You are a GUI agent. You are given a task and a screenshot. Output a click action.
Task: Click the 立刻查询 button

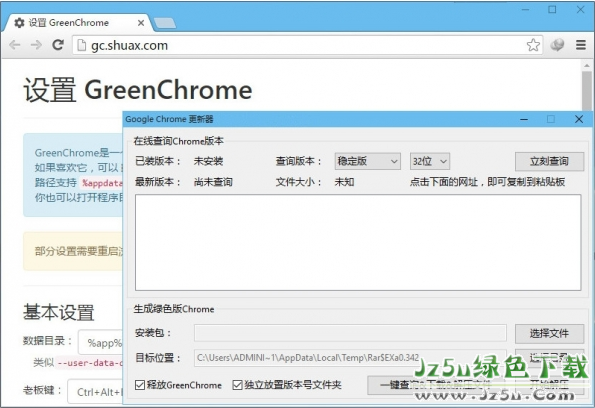tap(549, 161)
